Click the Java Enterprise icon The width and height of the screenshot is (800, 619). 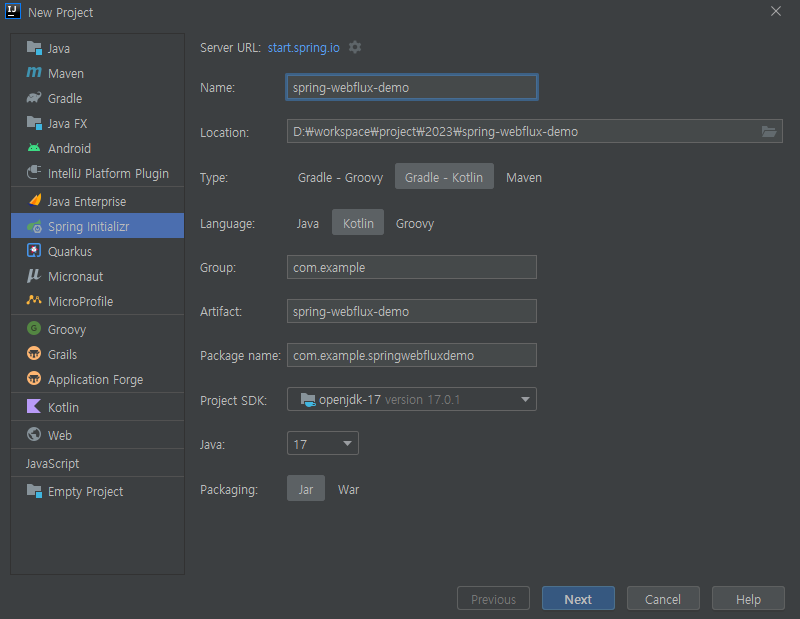click(x=34, y=201)
